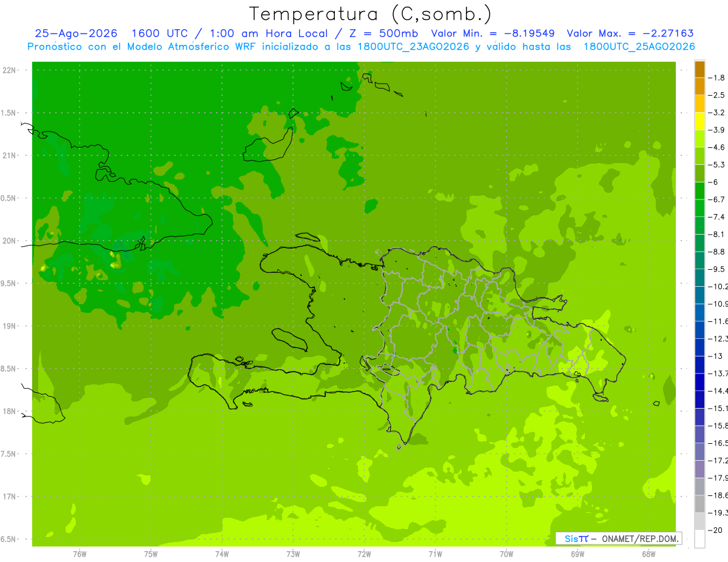This screenshot has width=728, height=562.
Task: Pick colorbar swatch between -2.5 and -3.2
Action: [699, 104]
